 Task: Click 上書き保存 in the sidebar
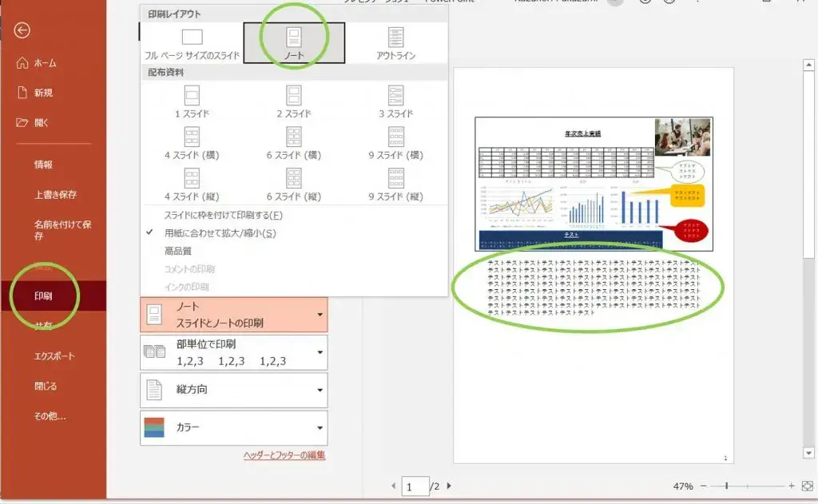(54, 195)
